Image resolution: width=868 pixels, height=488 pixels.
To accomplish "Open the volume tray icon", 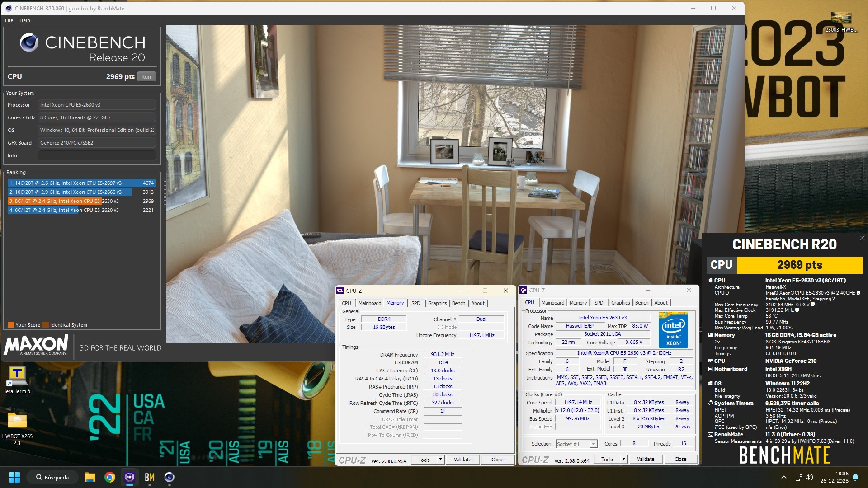I will tap(809, 477).
